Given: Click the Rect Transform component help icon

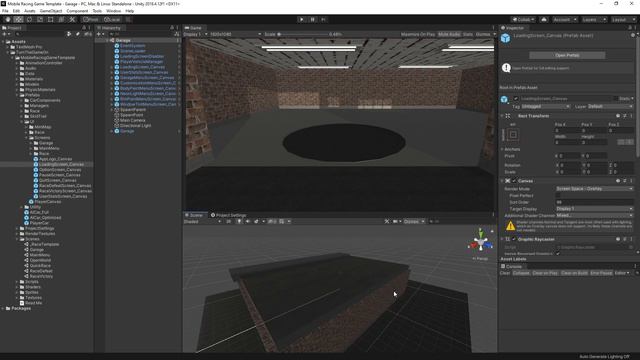Looking at the screenshot, I should pos(618,116).
